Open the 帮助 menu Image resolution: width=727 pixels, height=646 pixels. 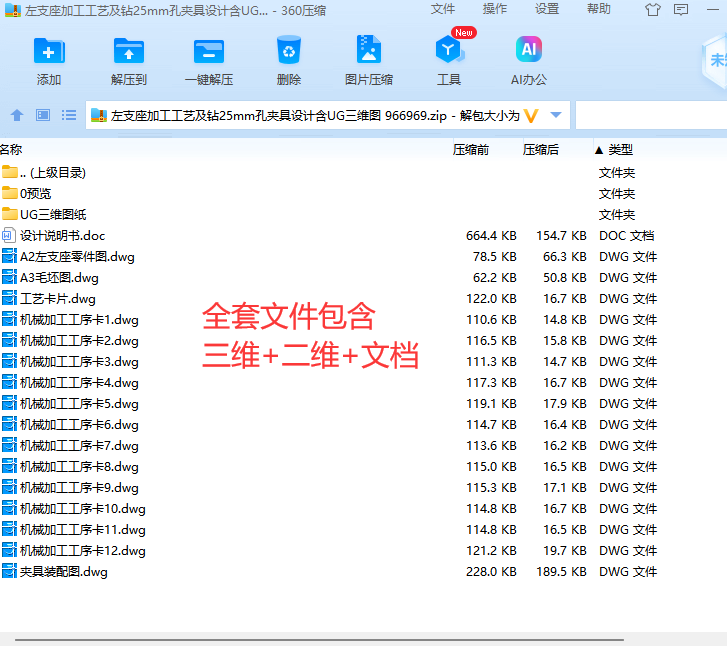click(x=599, y=9)
